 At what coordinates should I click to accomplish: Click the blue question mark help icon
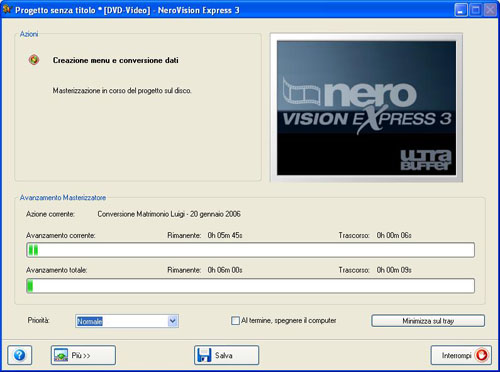click(20, 355)
